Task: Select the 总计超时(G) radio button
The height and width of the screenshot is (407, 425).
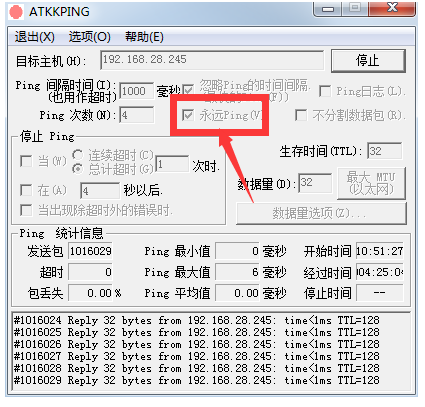Action: tap(77, 169)
